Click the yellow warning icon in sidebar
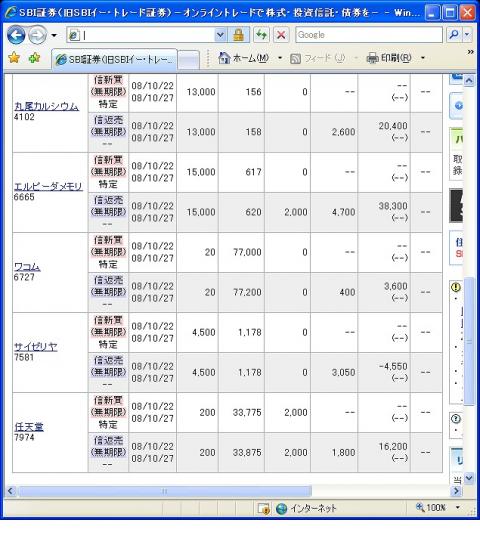The width and height of the screenshot is (480, 560). click(456, 287)
